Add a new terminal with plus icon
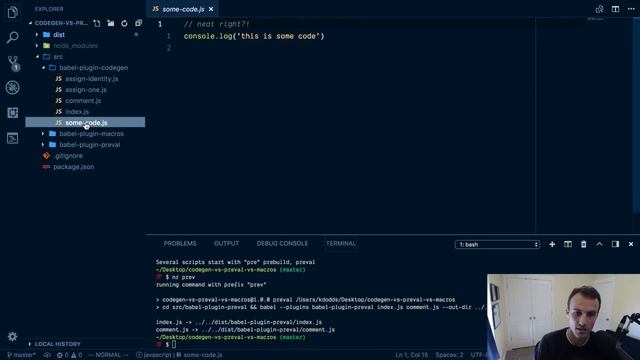Image resolution: width=640 pixels, height=360 pixels. [x=552, y=244]
